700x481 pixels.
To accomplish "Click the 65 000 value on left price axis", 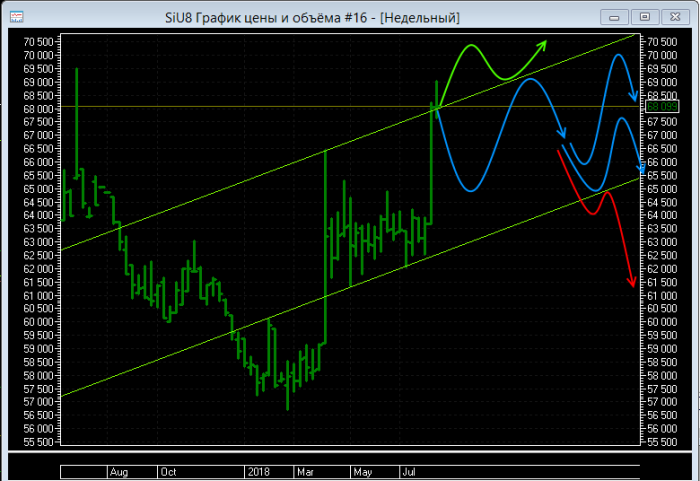I will pyautogui.click(x=38, y=189).
